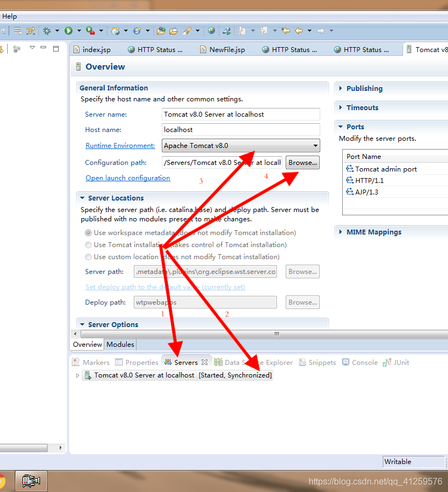Open the left panel view menu triangle
This screenshot has height=492, width=448.
[x=32, y=48]
